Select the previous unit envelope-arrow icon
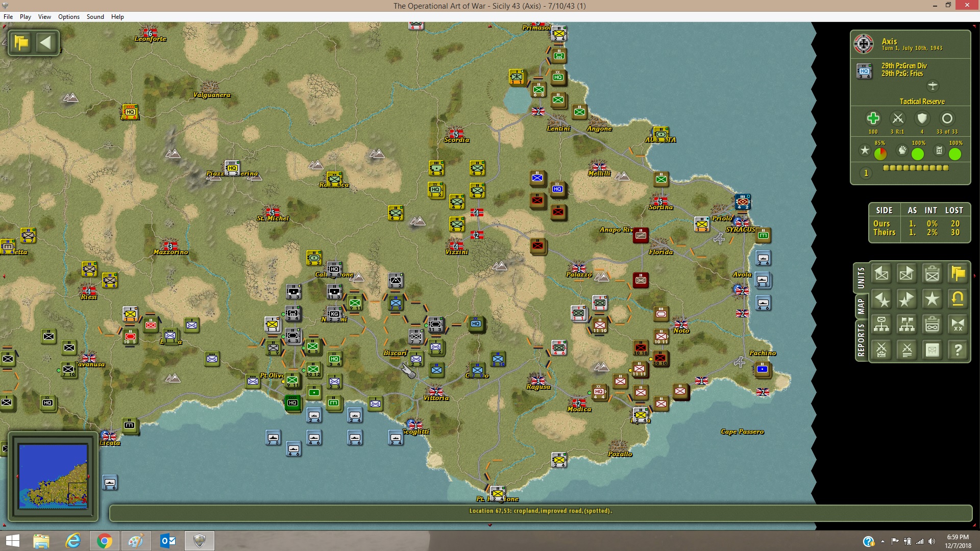The height and width of the screenshot is (551, 980). pyautogui.click(x=881, y=274)
